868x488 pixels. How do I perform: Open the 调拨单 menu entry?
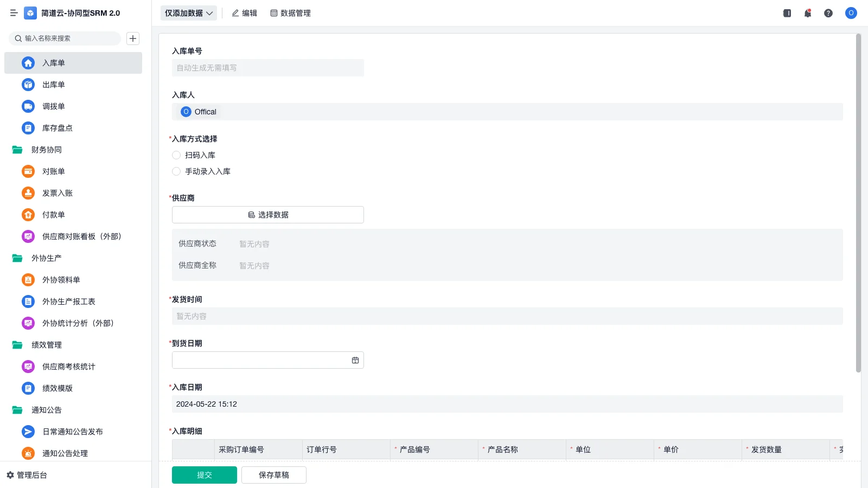tap(73, 106)
